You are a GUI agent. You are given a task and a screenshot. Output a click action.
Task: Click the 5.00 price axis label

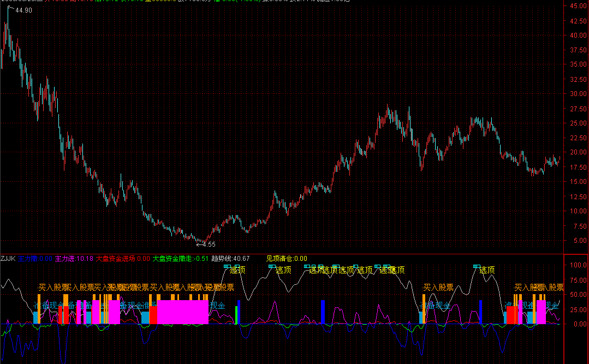[x=580, y=241]
